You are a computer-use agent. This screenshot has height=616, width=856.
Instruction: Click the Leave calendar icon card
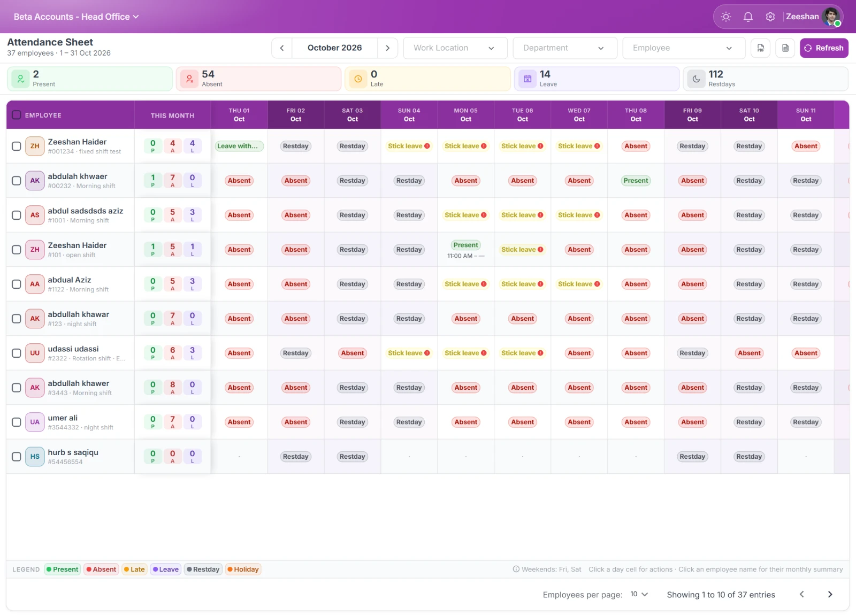click(528, 79)
